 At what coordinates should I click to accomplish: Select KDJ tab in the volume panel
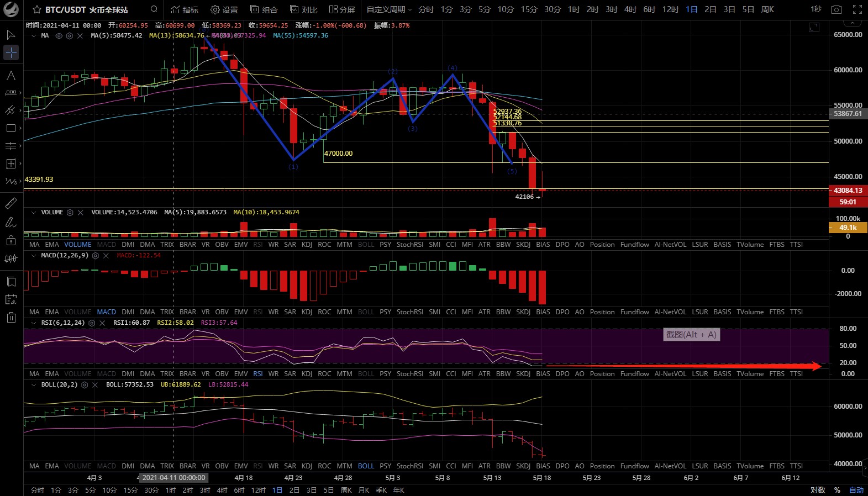coord(307,245)
